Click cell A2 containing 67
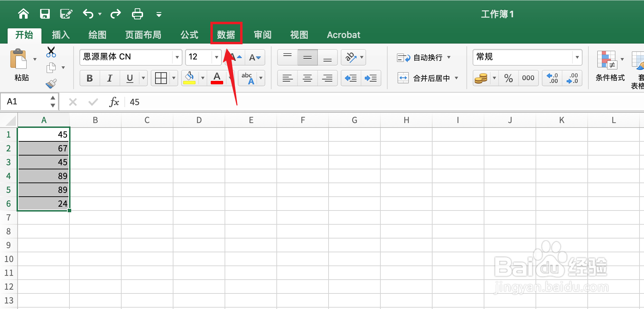 44,148
